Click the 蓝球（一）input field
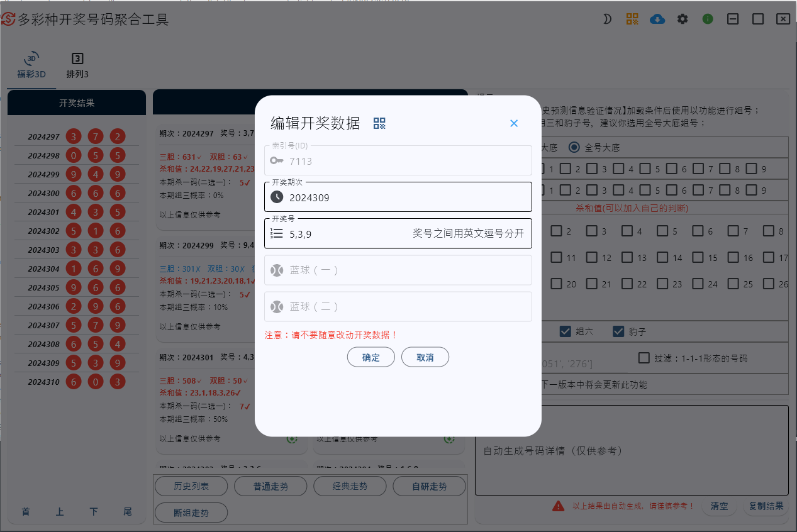797x532 pixels. coord(398,270)
